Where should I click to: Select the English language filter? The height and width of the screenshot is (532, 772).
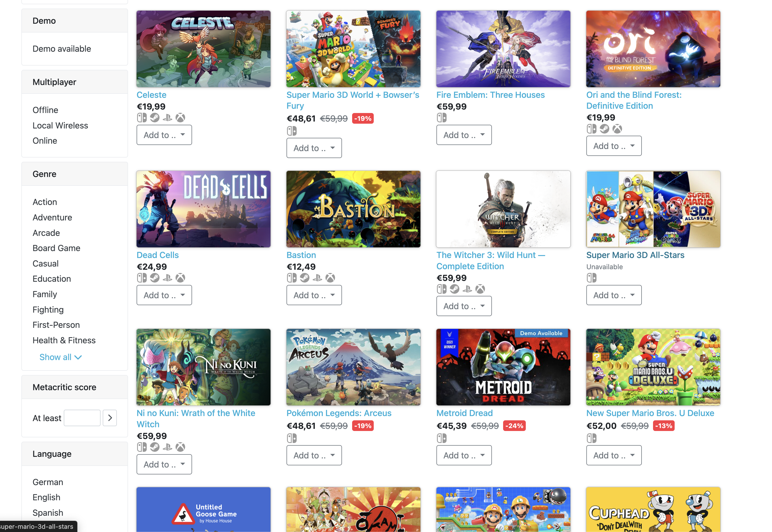46,497
